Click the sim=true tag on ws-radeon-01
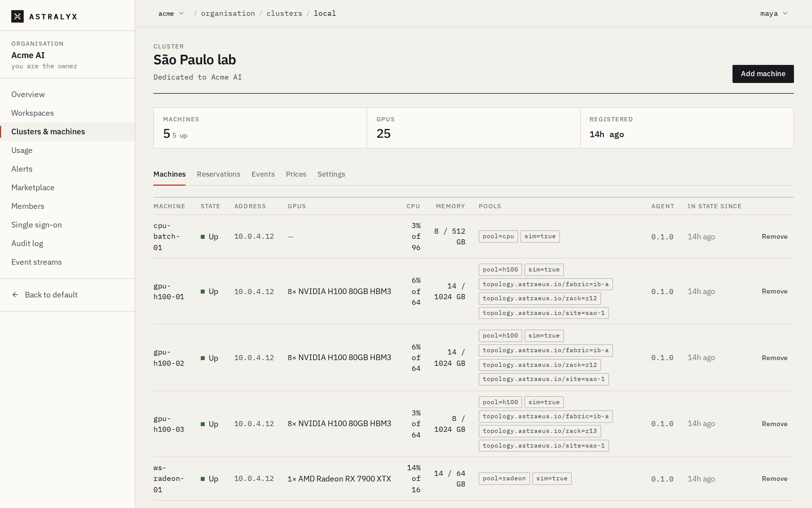The height and width of the screenshot is (508, 812). (551, 478)
